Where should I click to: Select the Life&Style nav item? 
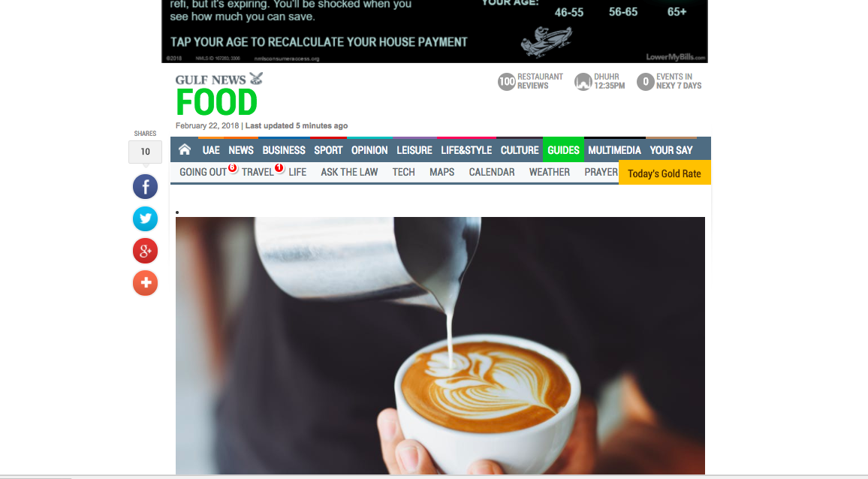[x=466, y=150]
